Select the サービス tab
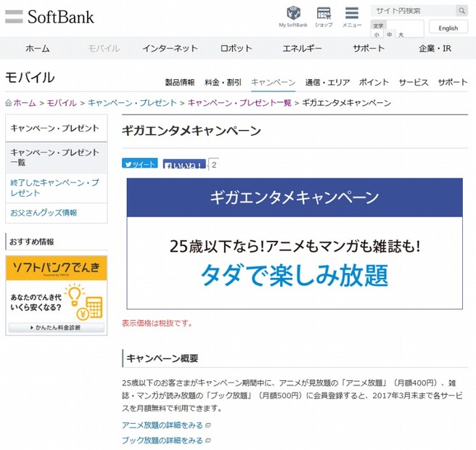Viewport: 476px width, 450px height. (414, 82)
